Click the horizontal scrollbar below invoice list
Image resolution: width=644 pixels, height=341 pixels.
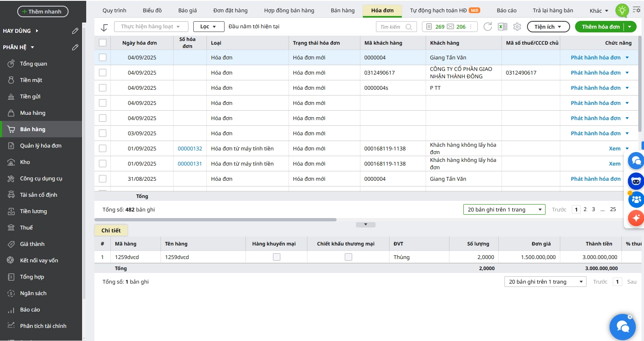[215, 220]
